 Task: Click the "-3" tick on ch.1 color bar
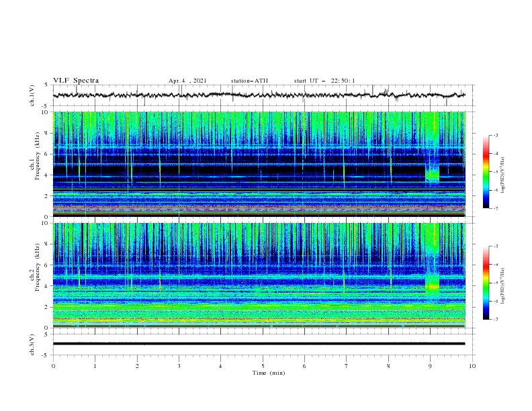click(x=496, y=135)
